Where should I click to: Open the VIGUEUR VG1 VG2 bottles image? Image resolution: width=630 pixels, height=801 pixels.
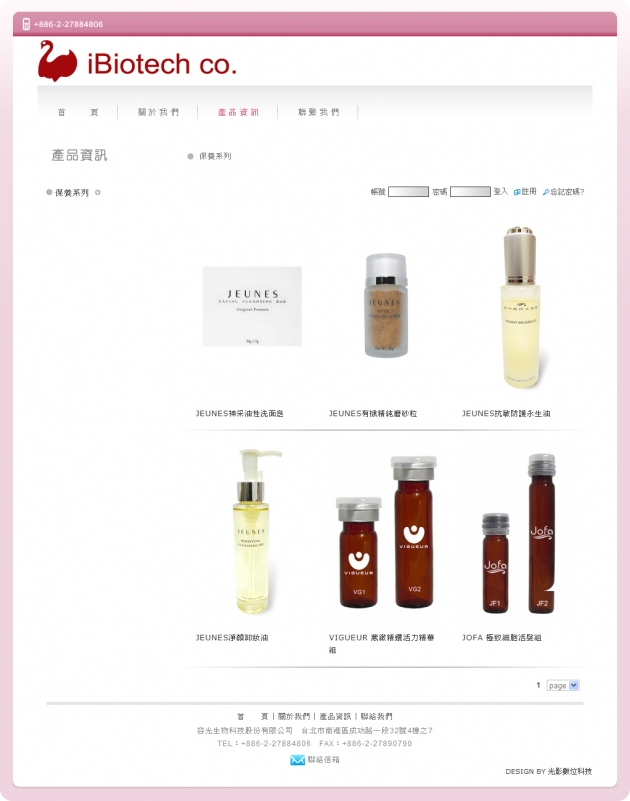pyautogui.click(x=386, y=531)
